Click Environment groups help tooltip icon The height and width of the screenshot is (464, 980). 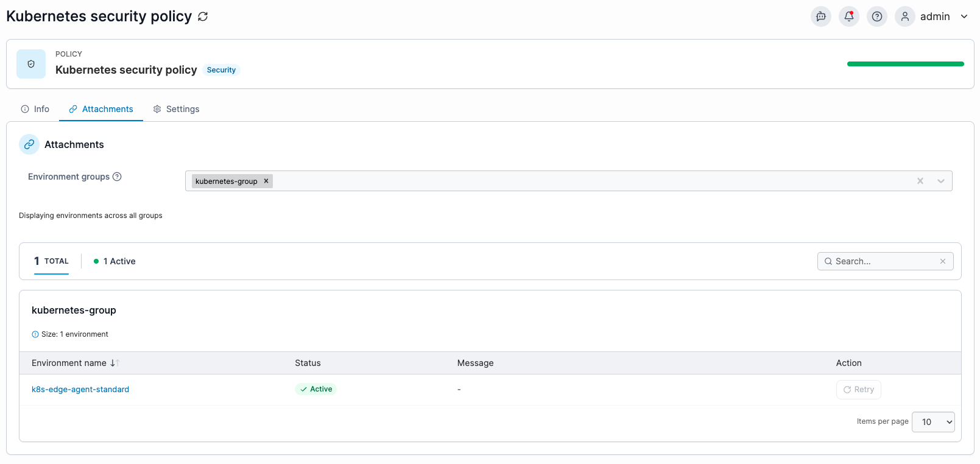point(118,177)
